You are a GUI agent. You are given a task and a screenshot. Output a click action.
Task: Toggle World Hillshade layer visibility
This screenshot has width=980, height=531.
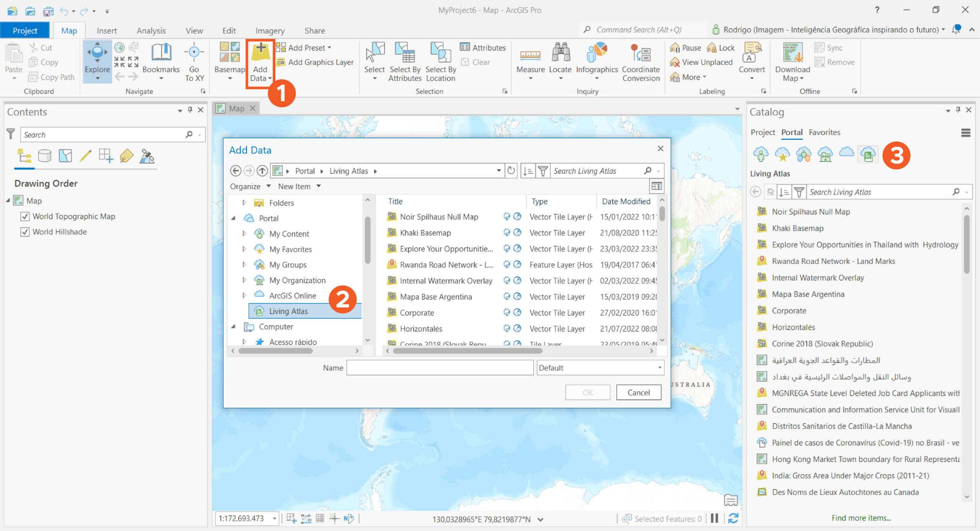(x=25, y=232)
